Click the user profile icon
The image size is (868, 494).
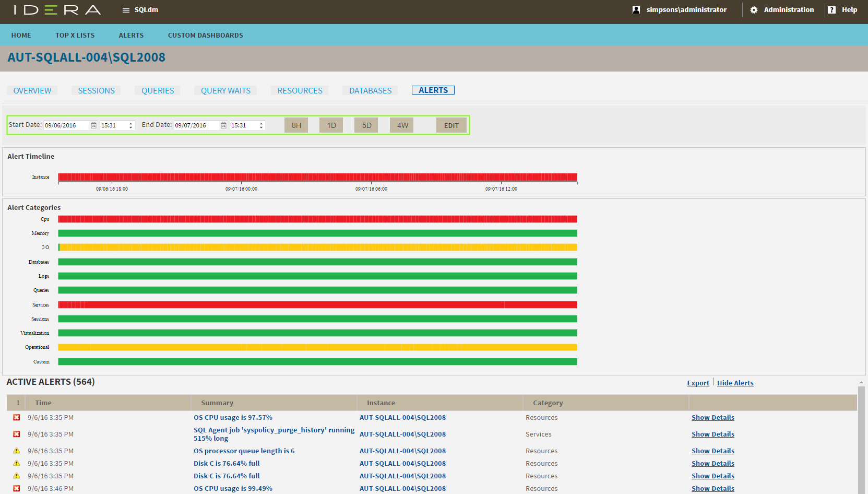pyautogui.click(x=636, y=10)
